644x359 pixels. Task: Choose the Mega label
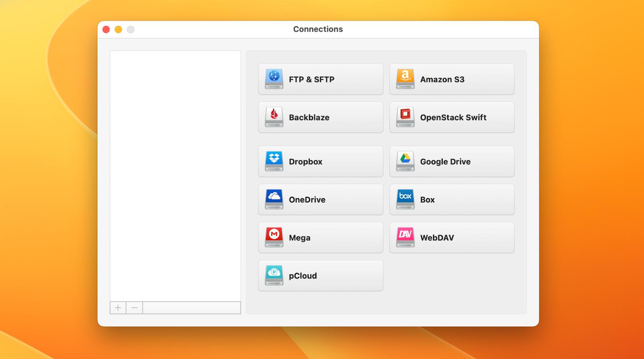point(299,238)
